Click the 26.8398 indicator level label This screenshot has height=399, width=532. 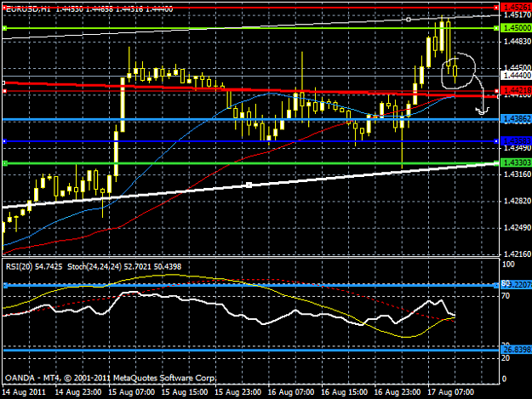tap(517, 349)
